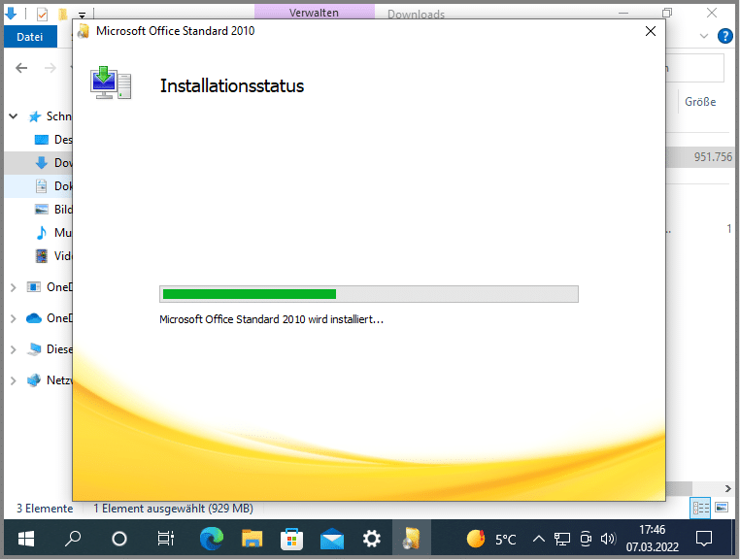Open the Datei menu tab
This screenshot has height=560, width=740.
coord(30,37)
